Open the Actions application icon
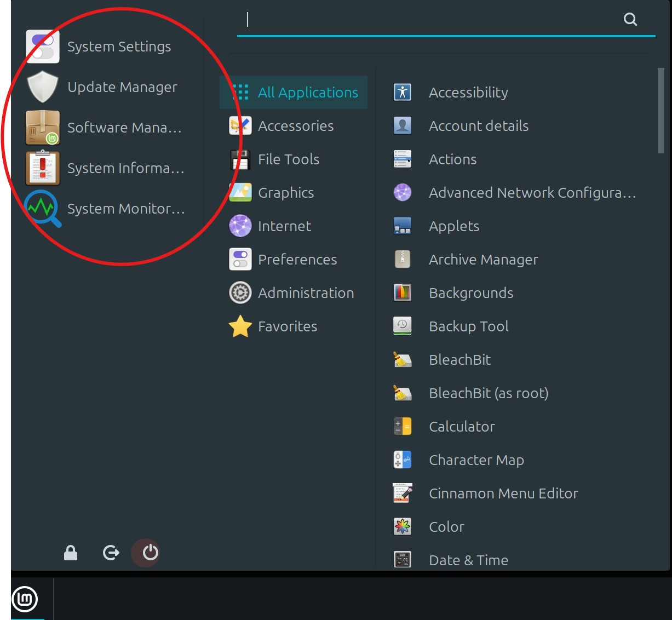The width and height of the screenshot is (672, 620). pyautogui.click(x=403, y=159)
